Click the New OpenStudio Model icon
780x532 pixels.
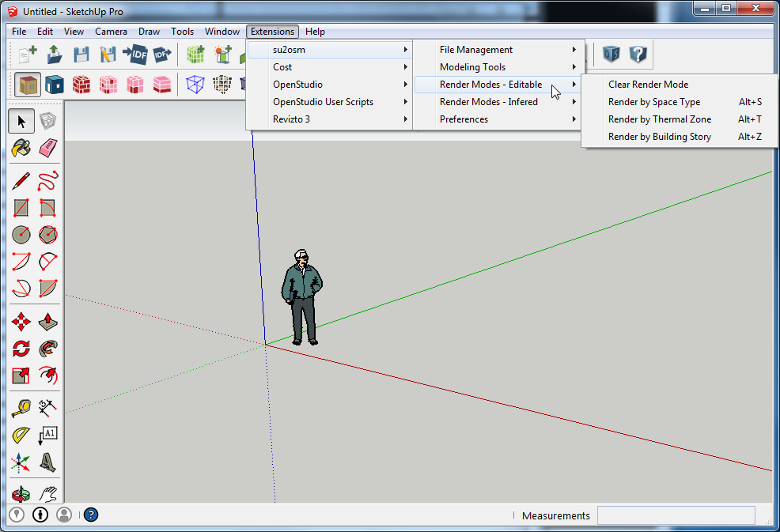point(28,54)
